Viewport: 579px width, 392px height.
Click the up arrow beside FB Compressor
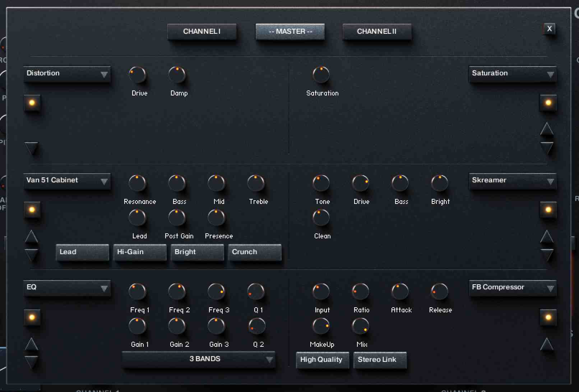(547, 344)
